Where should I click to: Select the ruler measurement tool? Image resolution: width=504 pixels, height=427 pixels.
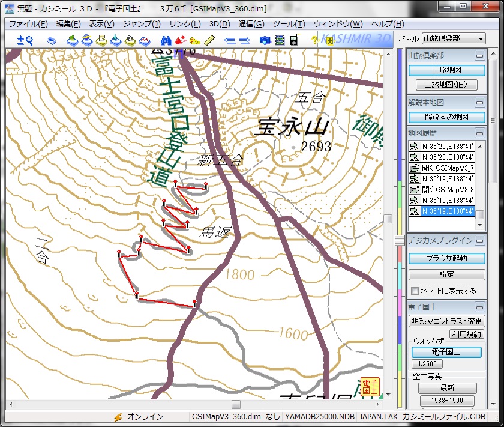click(x=209, y=41)
